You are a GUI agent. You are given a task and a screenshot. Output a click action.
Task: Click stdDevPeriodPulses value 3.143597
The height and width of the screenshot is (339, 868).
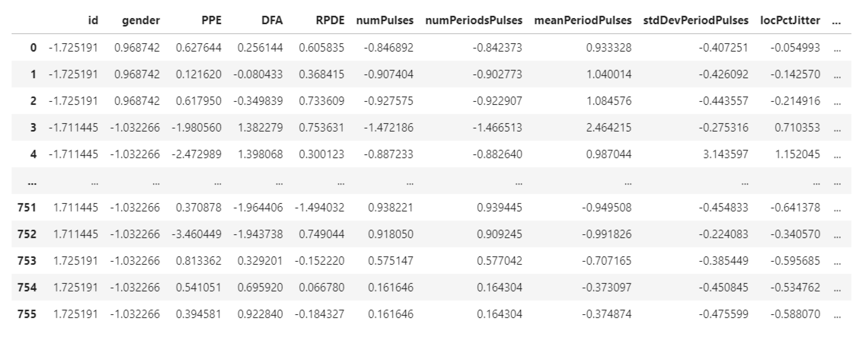725,154
